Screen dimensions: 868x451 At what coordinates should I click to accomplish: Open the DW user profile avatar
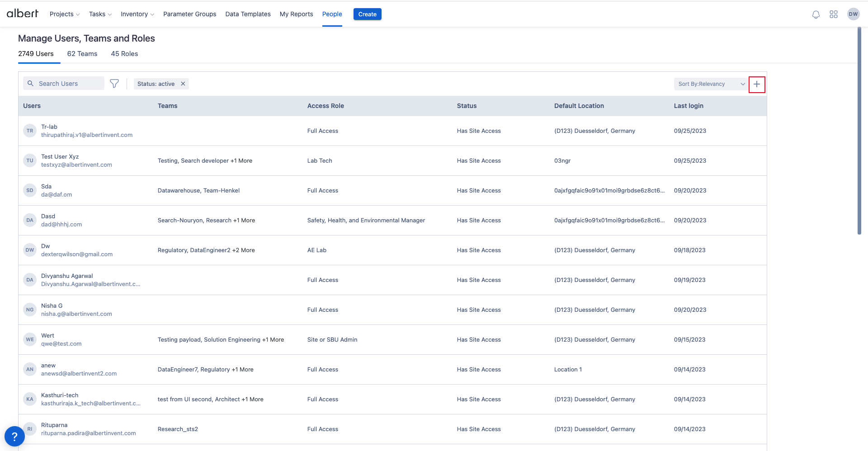853,14
